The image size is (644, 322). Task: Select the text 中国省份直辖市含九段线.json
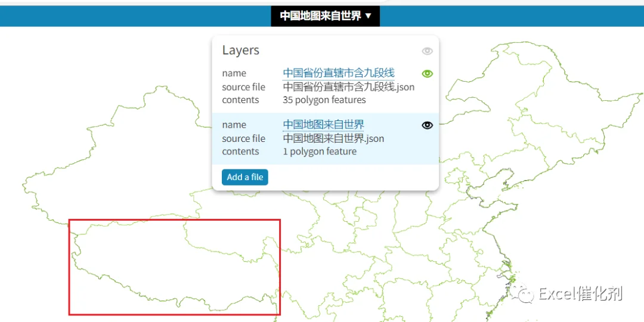coord(348,86)
